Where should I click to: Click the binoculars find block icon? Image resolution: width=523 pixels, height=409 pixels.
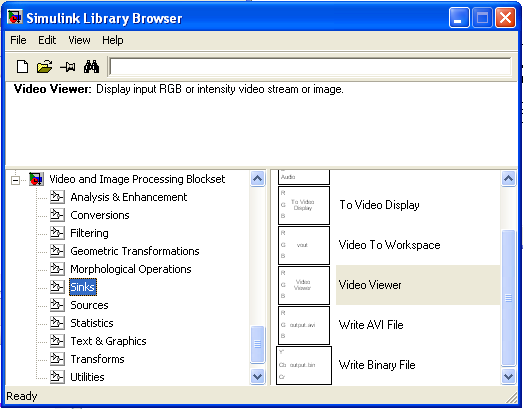[91, 67]
